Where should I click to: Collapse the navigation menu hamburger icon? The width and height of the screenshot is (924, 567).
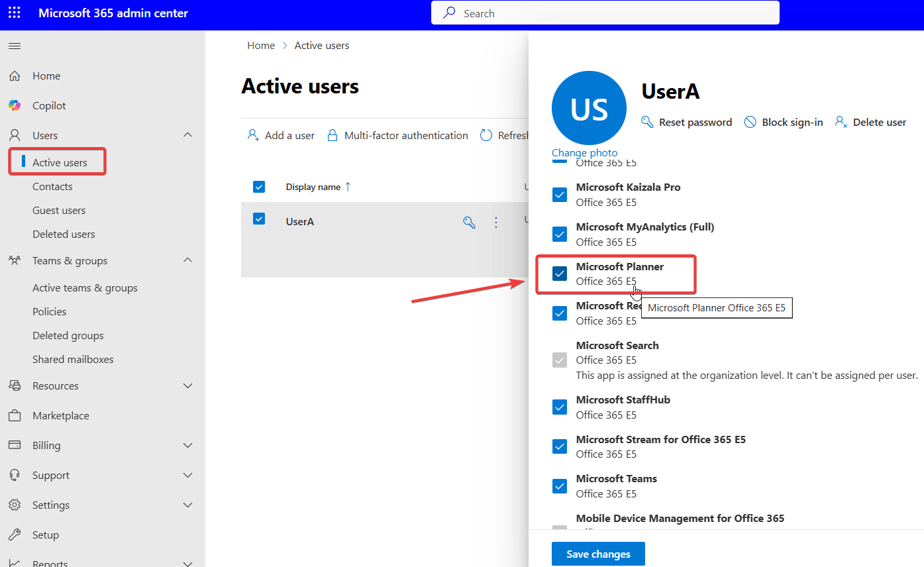tap(15, 46)
